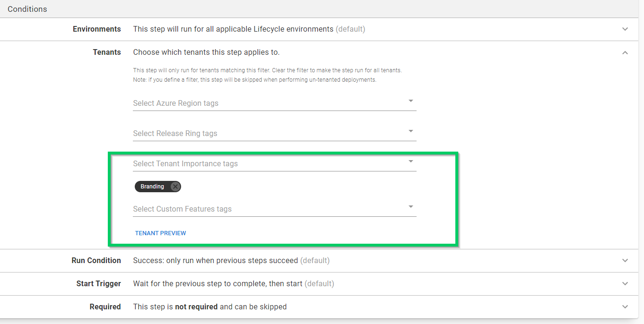644x324 pixels.
Task: Focus the Select Tenant Importance tags field
Action: point(265,164)
